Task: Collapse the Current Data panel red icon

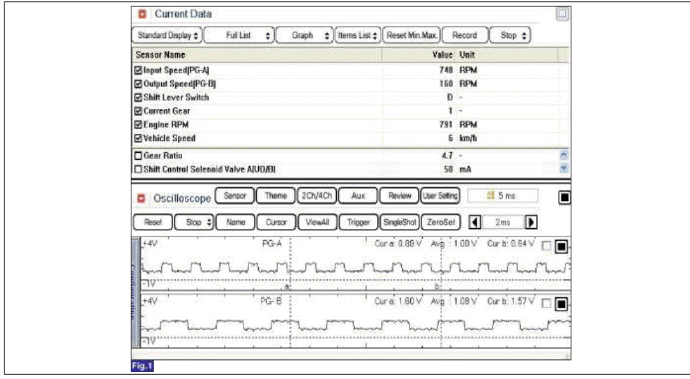Action: pos(142,14)
